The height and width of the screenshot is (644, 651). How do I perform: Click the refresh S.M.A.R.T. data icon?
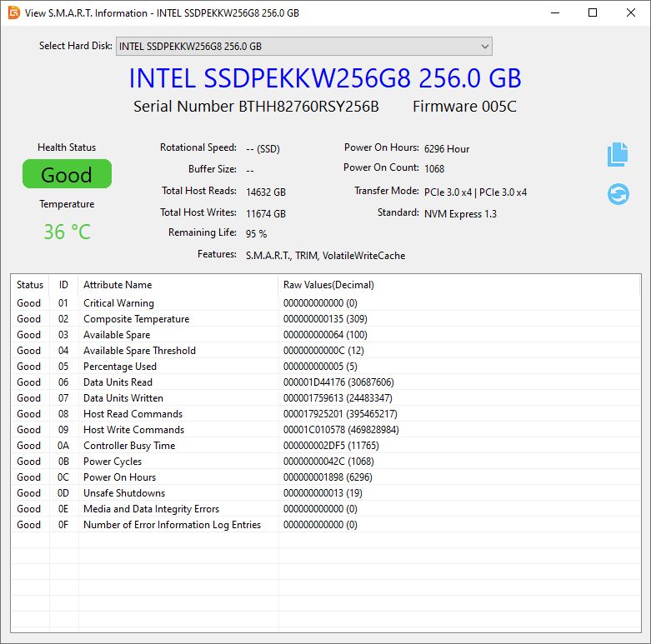tap(618, 194)
